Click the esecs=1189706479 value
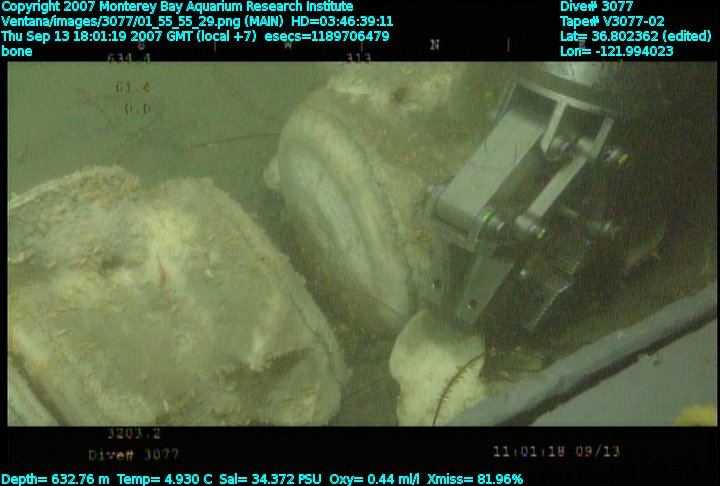 click(x=327, y=36)
